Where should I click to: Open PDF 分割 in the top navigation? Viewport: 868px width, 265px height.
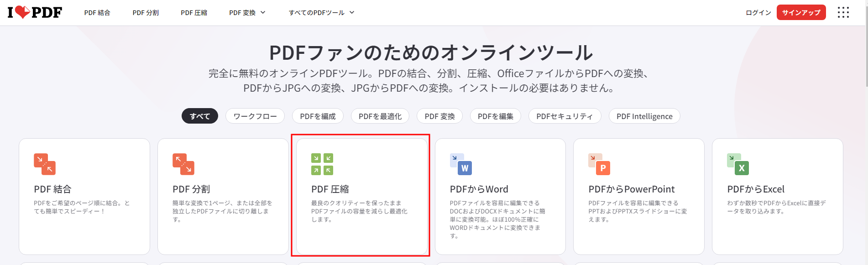[146, 13]
